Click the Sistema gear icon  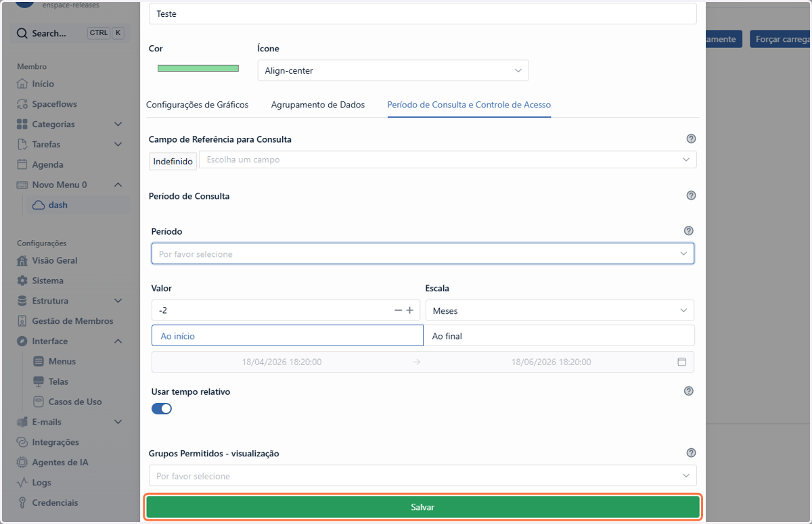(x=22, y=281)
